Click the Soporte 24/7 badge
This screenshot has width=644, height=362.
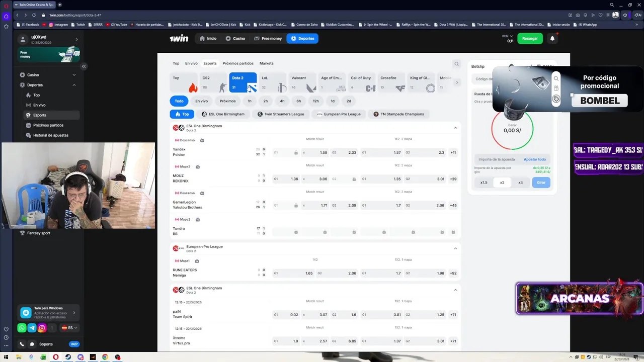coord(74,344)
